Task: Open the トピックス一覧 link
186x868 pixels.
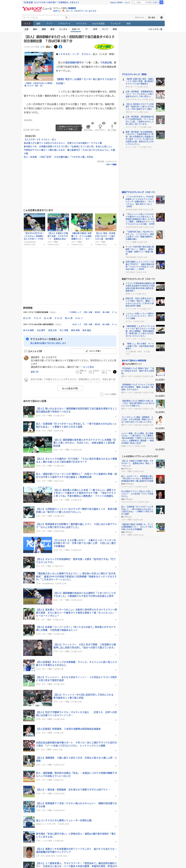Action: [x=155, y=29]
